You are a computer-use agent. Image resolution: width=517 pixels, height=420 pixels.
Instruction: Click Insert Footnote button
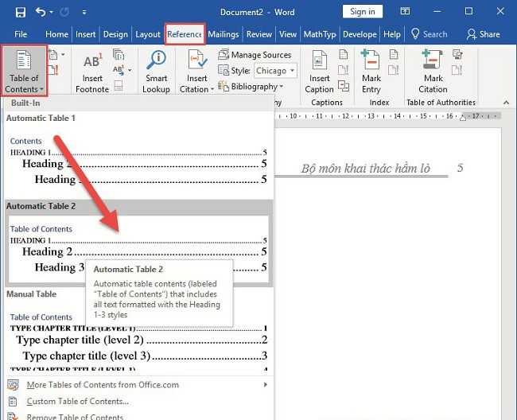pyautogui.click(x=92, y=72)
